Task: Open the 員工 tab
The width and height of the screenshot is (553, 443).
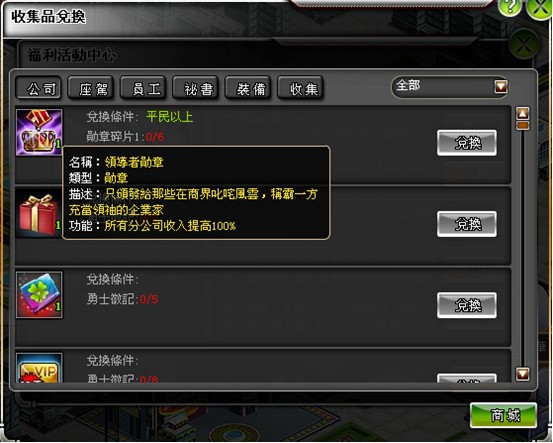Action: tap(144, 88)
